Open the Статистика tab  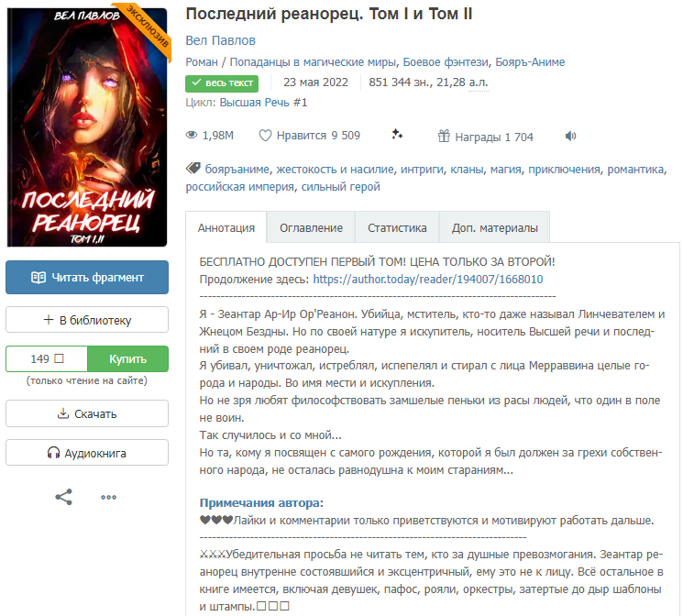click(x=397, y=227)
